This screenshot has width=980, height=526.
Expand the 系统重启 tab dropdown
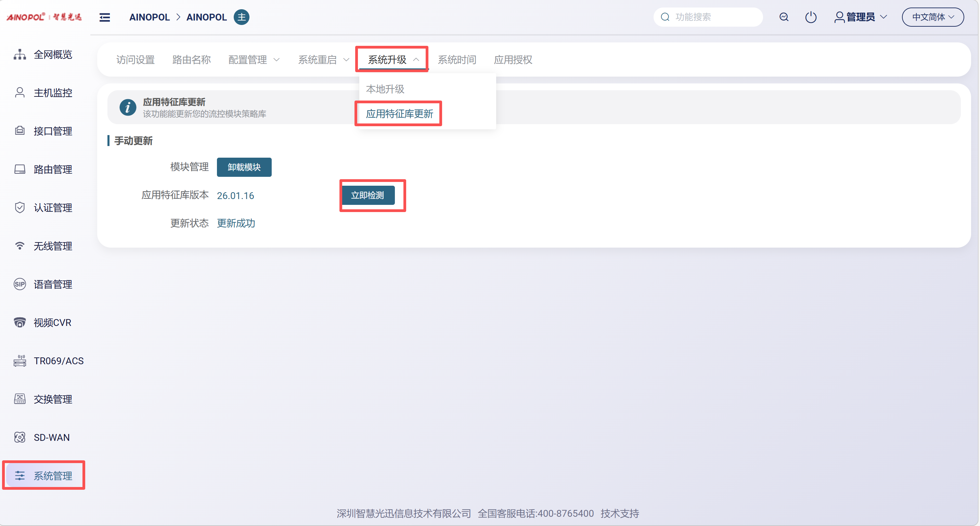coord(323,60)
